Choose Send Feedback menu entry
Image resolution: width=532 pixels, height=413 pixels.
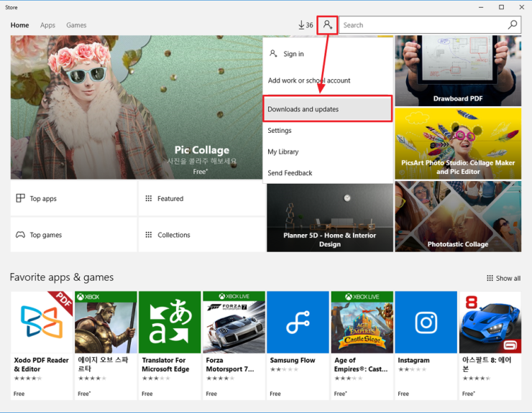click(x=328, y=173)
